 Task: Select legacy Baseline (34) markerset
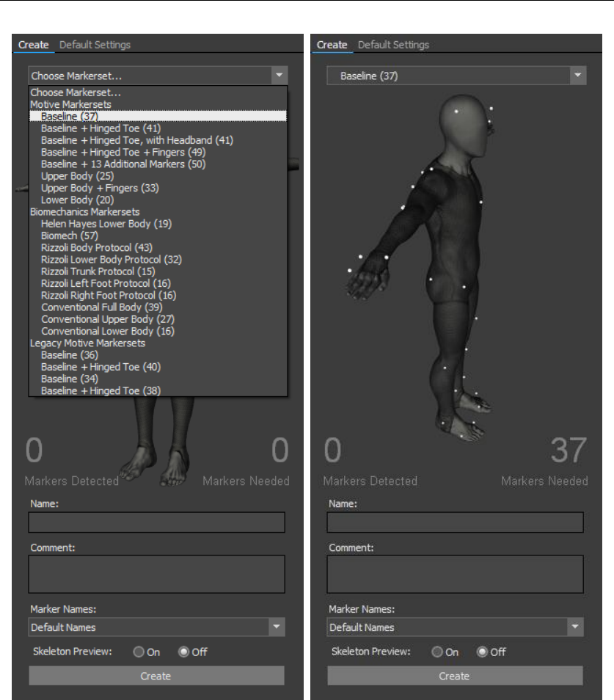tap(70, 379)
